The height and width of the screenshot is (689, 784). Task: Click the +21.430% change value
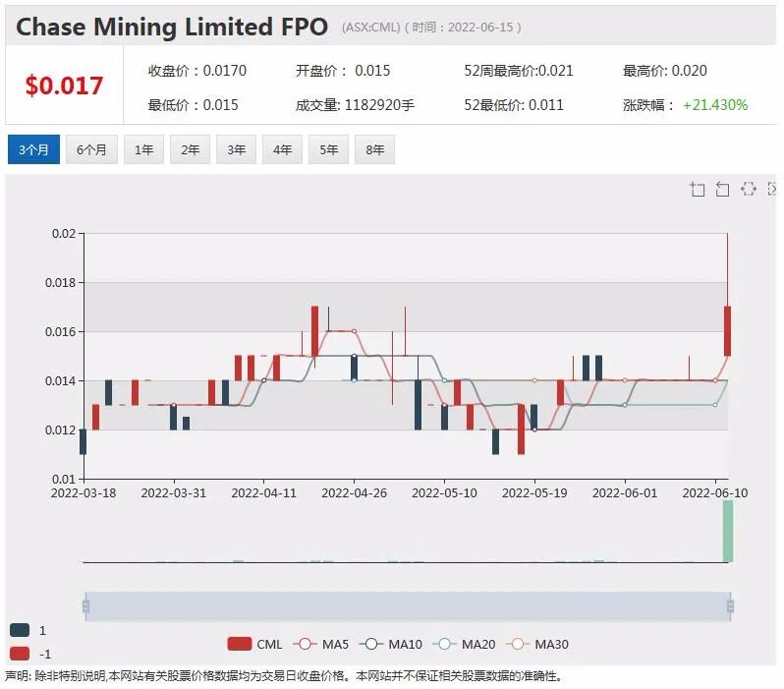[715, 105]
